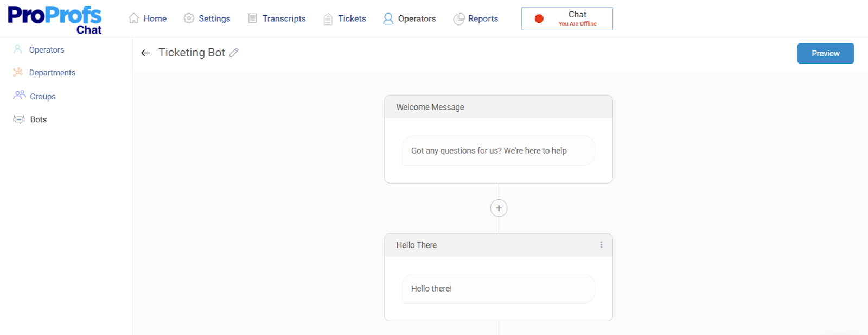Select Groups in the sidebar
This screenshot has width=868, height=335.
[43, 97]
